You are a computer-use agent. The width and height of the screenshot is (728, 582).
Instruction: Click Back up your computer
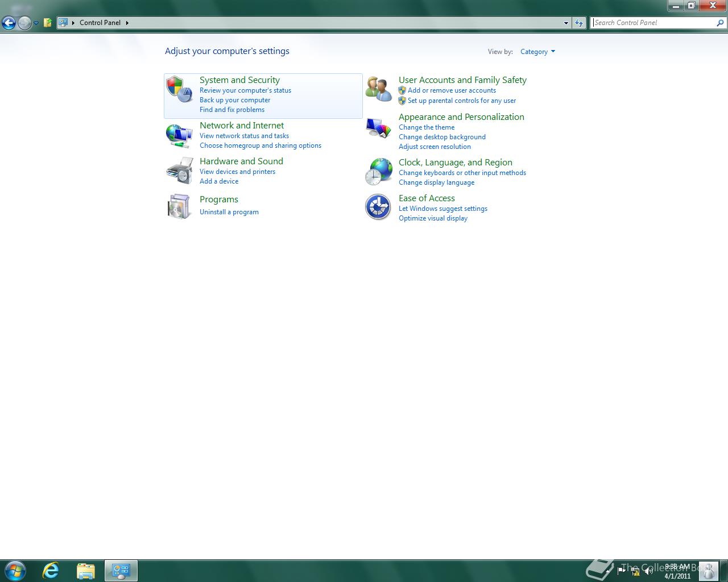235,100
